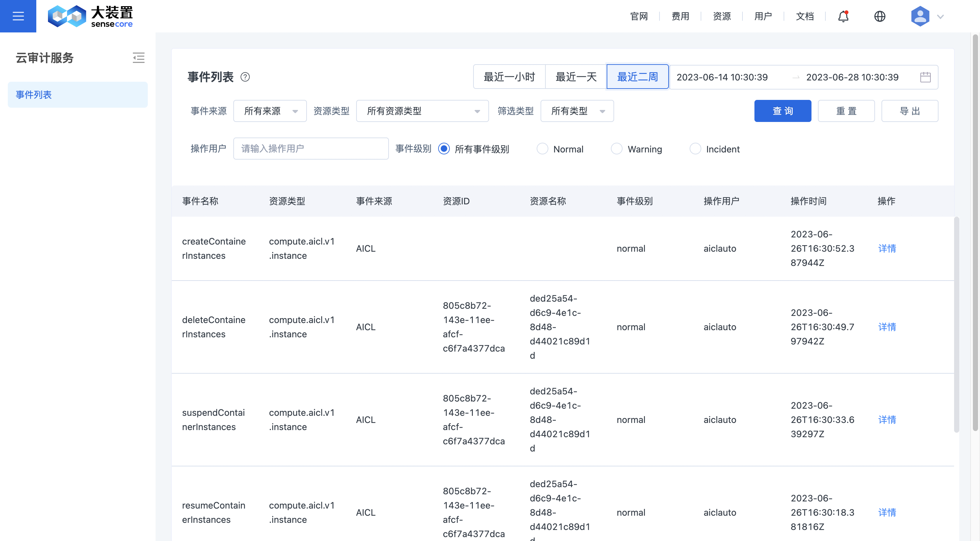The height and width of the screenshot is (541, 980).
Task: Click the resumeContainerInstances event name
Action: (214, 512)
